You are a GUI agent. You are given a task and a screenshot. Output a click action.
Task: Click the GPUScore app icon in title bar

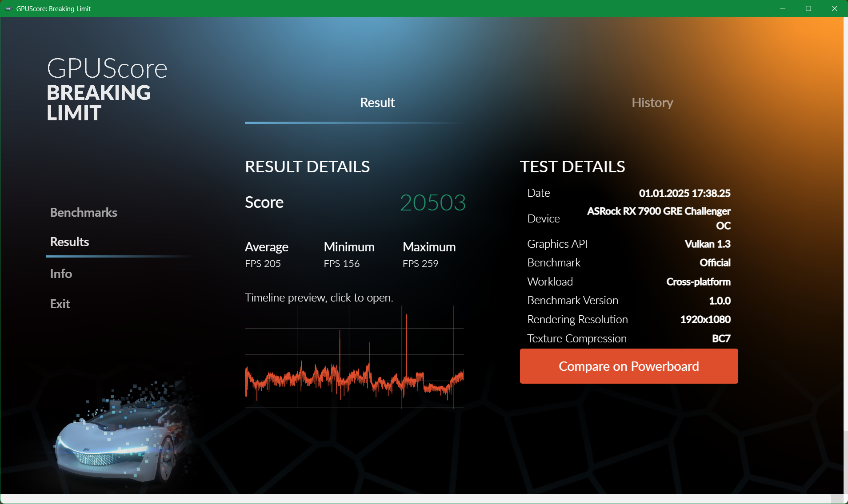coord(8,8)
